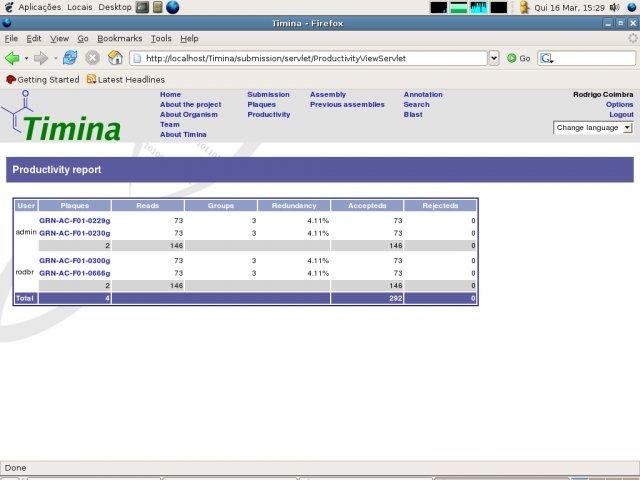Click the browser search input field
Viewport: 640px width, 480px height.
(587, 58)
